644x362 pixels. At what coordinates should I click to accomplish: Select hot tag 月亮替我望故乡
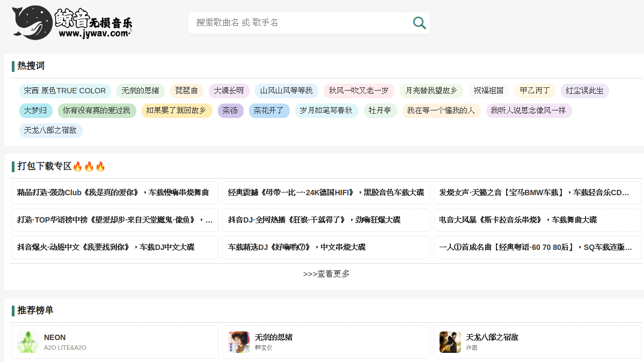pyautogui.click(x=431, y=91)
